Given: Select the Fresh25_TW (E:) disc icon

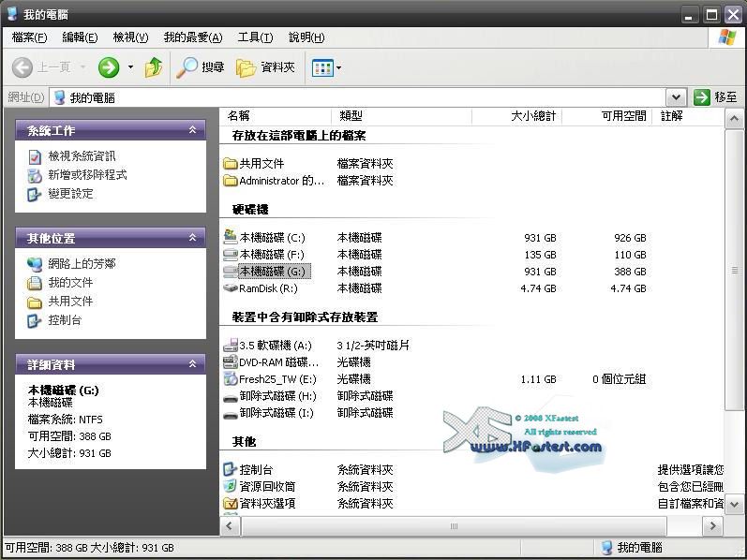Looking at the screenshot, I should coord(231,379).
